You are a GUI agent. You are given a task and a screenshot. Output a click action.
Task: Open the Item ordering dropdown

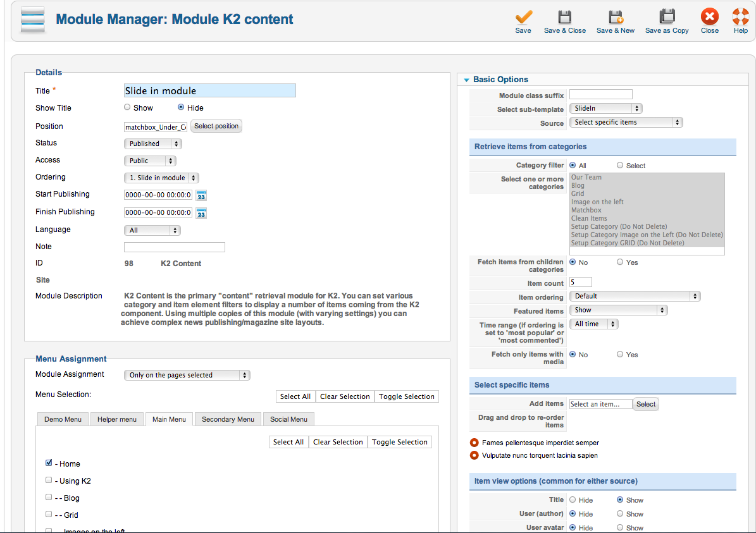635,297
